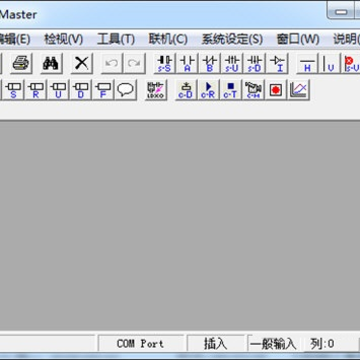Draw horizontal line H
The height and width of the screenshot is (360, 360).
pyautogui.click(x=307, y=63)
